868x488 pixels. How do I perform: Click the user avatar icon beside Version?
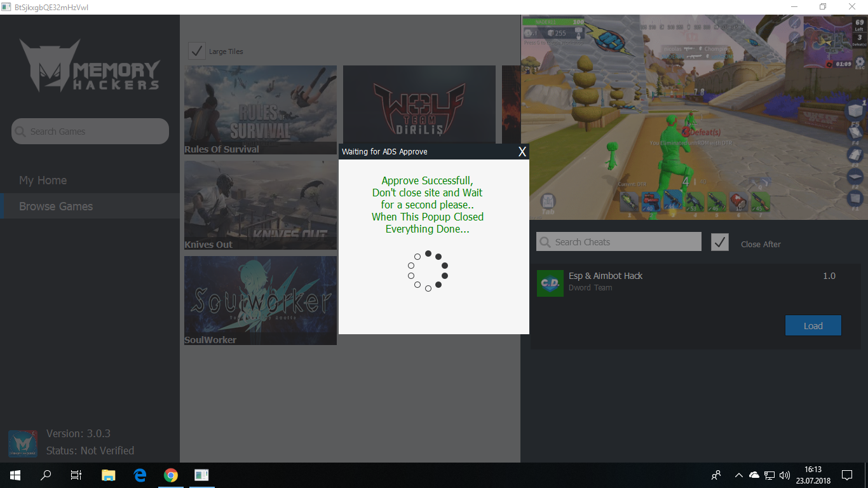(x=22, y=444)
